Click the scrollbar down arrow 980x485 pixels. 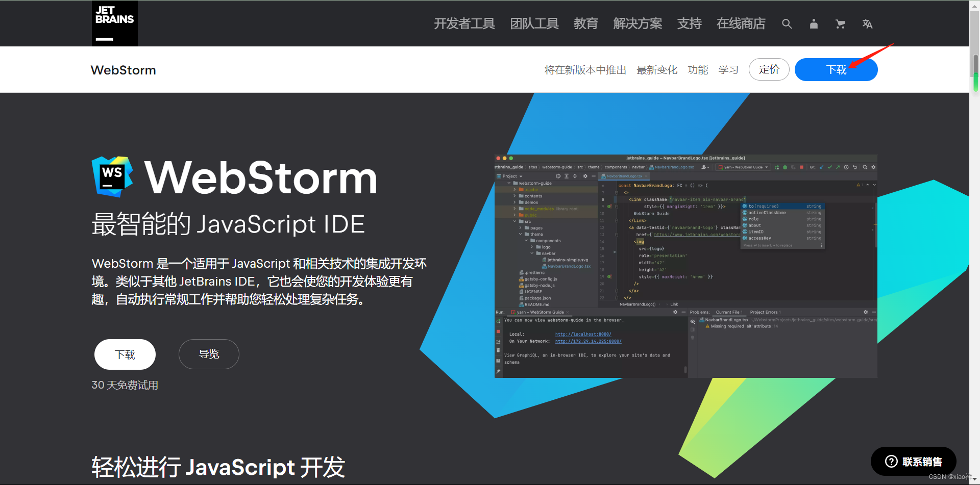tap(975, 480)
